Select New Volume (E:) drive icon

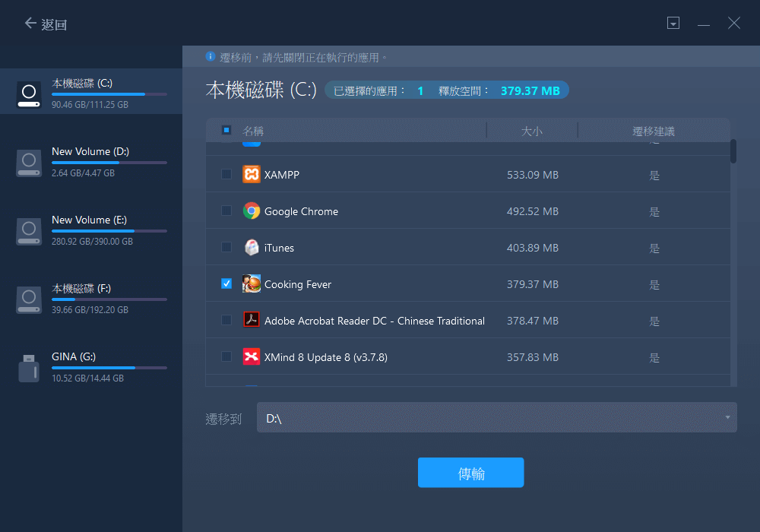click(x=29, y=231)
